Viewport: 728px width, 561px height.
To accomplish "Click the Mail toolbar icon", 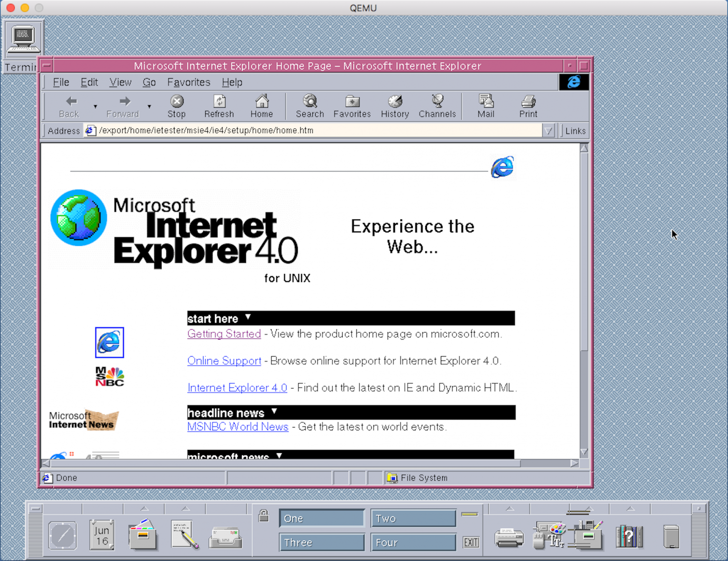I will (486, 107).
